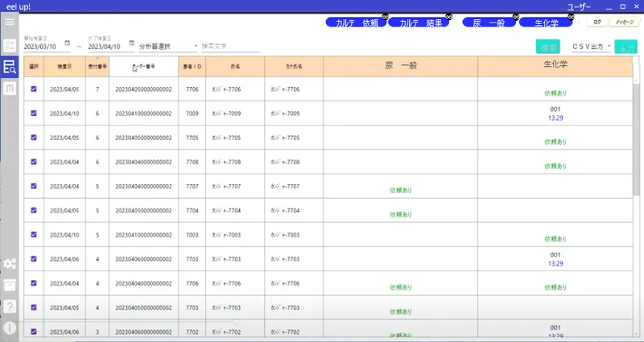This screenshot has width=644, height=342.
Task: Open help via the question mark icon
Action: click(10, 307)
